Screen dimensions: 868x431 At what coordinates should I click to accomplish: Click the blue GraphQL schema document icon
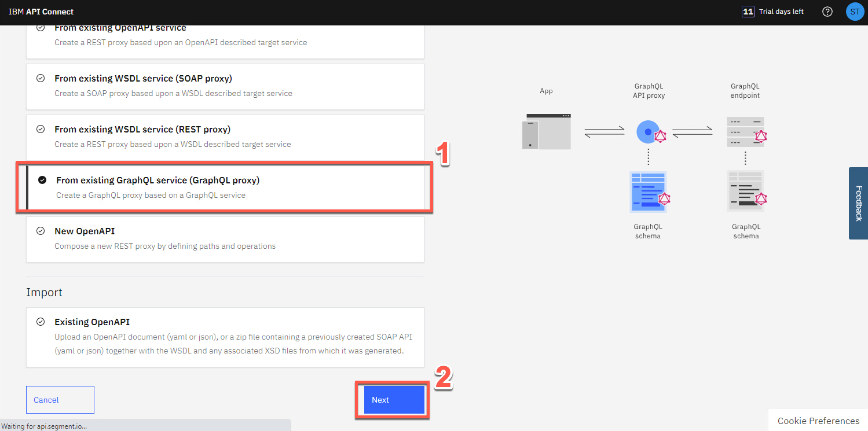[x=648, y=191]
